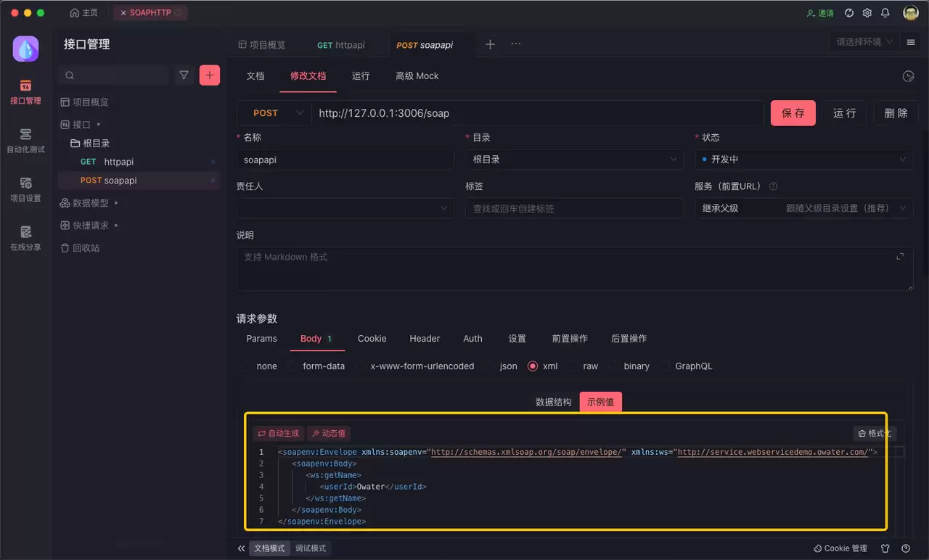This screenshot has width=929, height=560.
Task: Open 项目设置 sidebar icon
Action: 25,189
